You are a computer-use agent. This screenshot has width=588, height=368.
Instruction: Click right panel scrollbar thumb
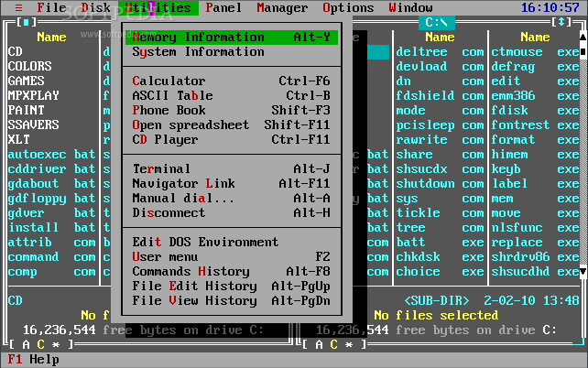(x=583, y=51)
